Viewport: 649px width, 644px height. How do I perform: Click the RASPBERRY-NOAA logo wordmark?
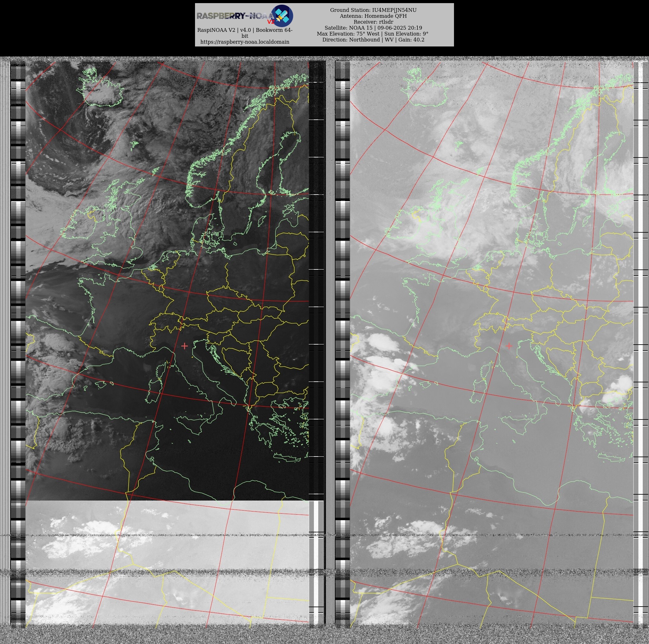(x=235, y=16)
